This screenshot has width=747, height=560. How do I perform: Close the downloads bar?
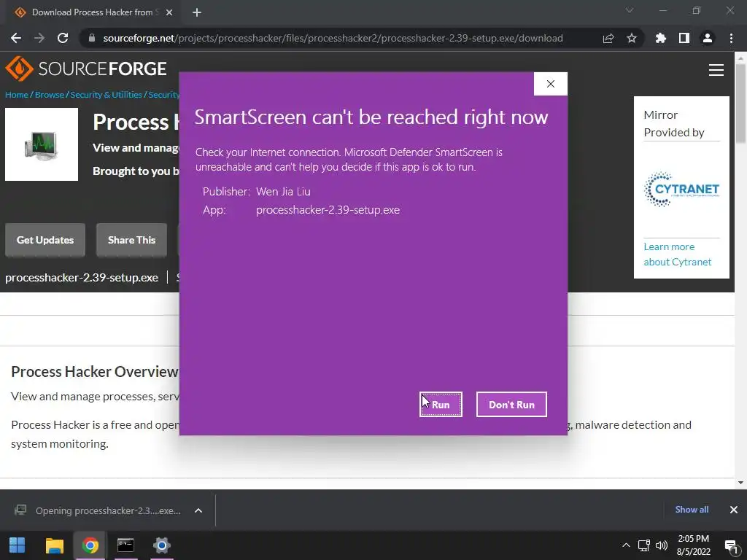pos(734,510)
